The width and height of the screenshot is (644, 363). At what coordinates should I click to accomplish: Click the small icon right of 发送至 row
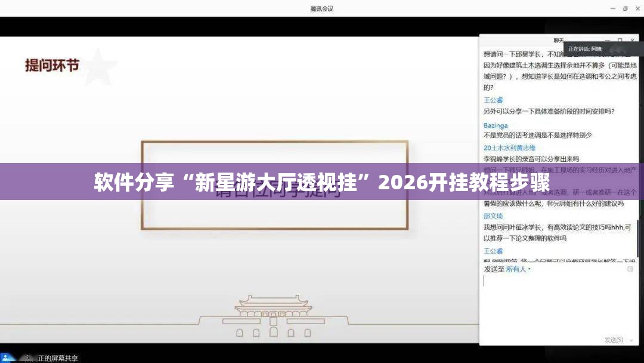630,269
